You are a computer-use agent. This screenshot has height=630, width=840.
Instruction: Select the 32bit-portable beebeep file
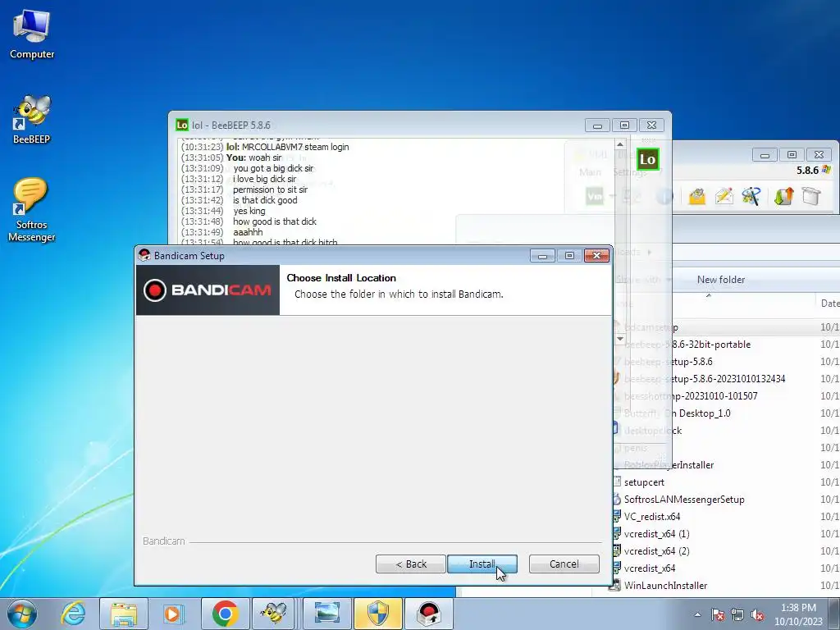[687, 345]
